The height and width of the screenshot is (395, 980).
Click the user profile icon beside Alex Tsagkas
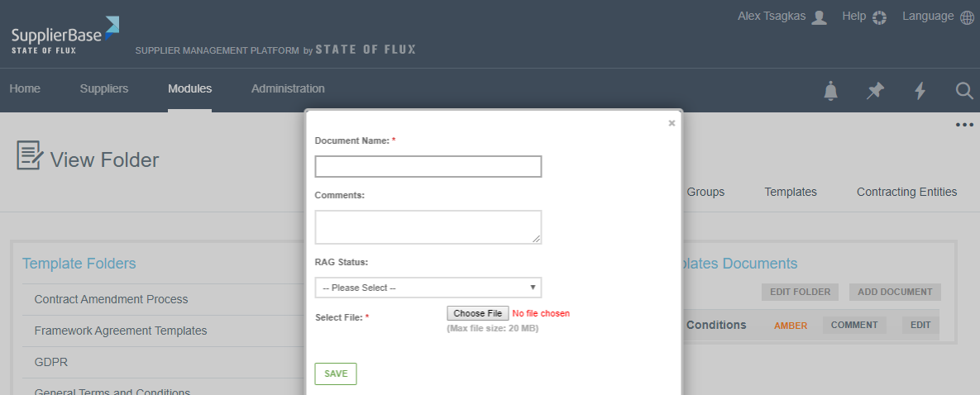[819, 17]
